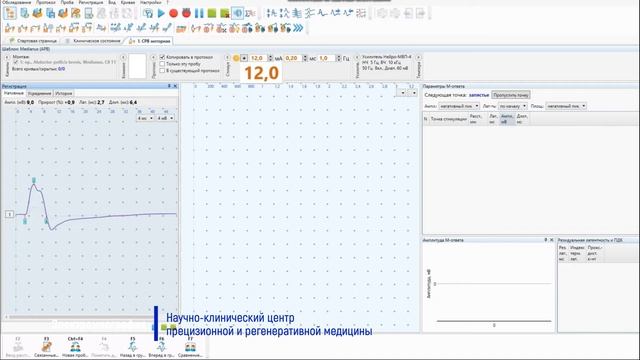Viewport: 640px width, 360px height.
Task: Click the 0,20 duration input field
Action: tap(293, 58)
